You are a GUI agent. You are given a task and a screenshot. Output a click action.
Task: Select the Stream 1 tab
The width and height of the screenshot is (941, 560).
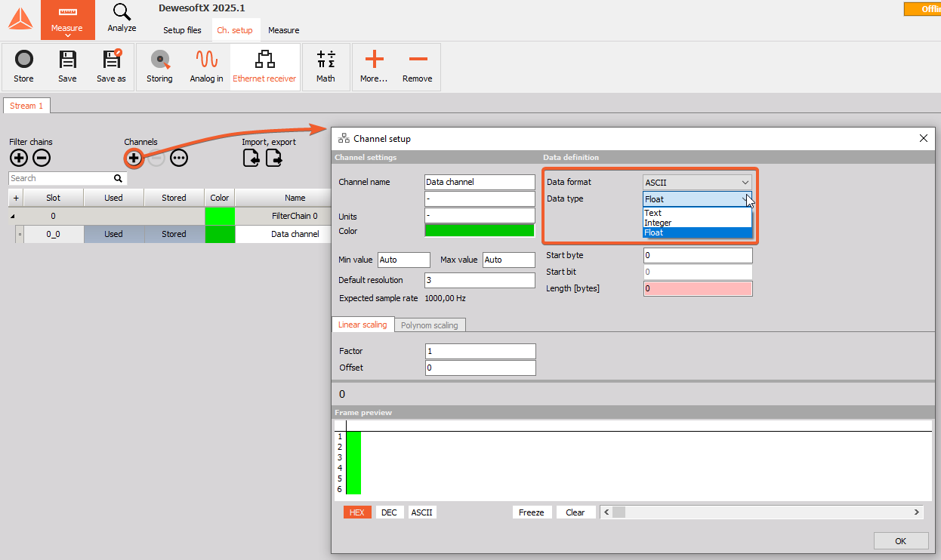tap(26, 106)
